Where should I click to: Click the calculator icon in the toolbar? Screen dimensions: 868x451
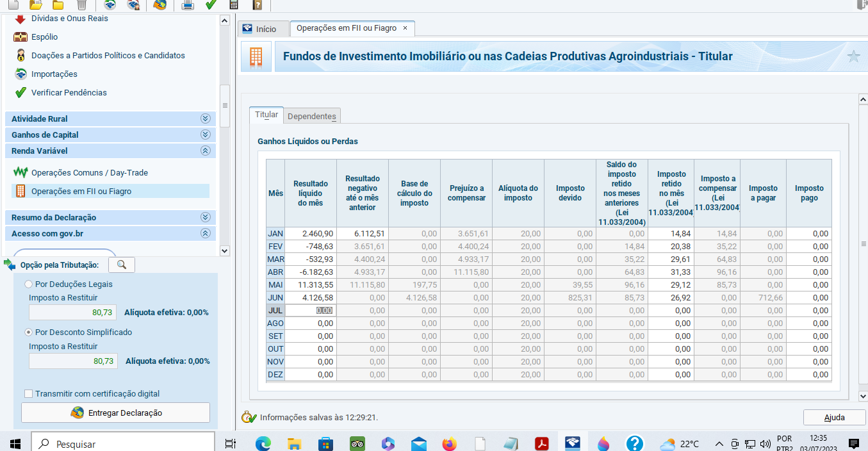pyautogui.click(x=234, y=5)
